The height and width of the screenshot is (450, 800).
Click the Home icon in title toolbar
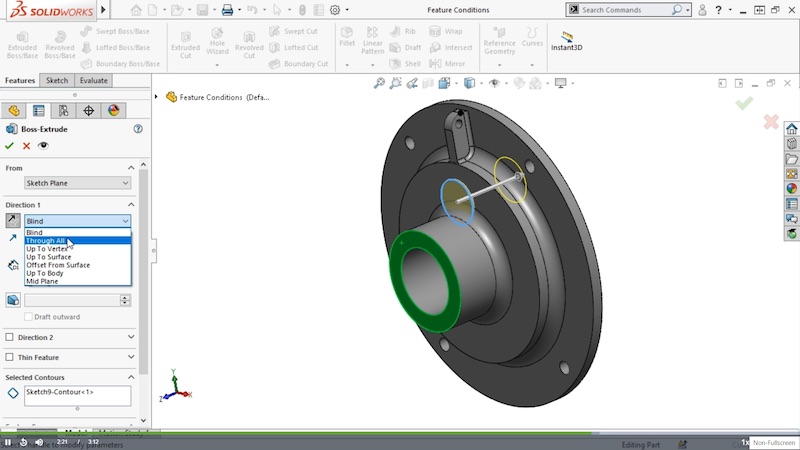coord(136,10)
